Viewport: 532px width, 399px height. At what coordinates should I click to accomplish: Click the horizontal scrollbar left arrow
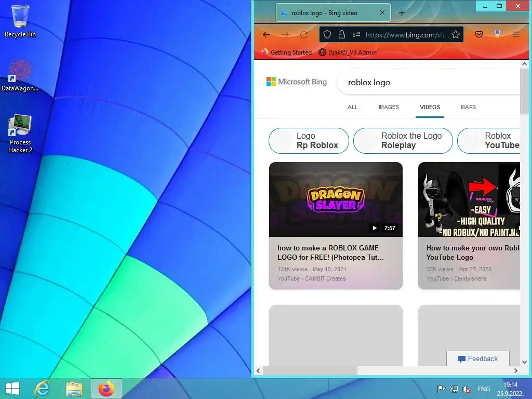259,371
